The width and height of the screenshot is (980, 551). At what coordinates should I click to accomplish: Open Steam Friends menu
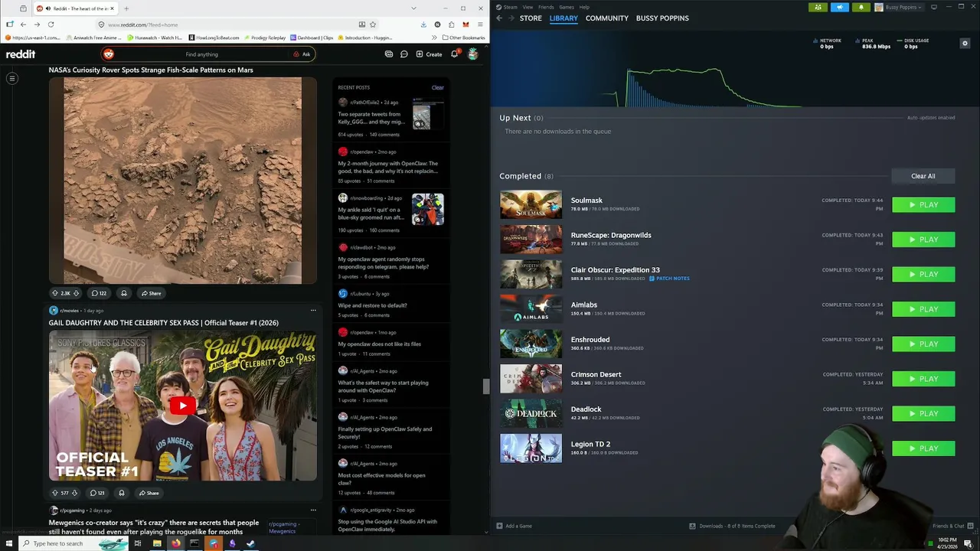pyautogui.click(x=546, y=7)
